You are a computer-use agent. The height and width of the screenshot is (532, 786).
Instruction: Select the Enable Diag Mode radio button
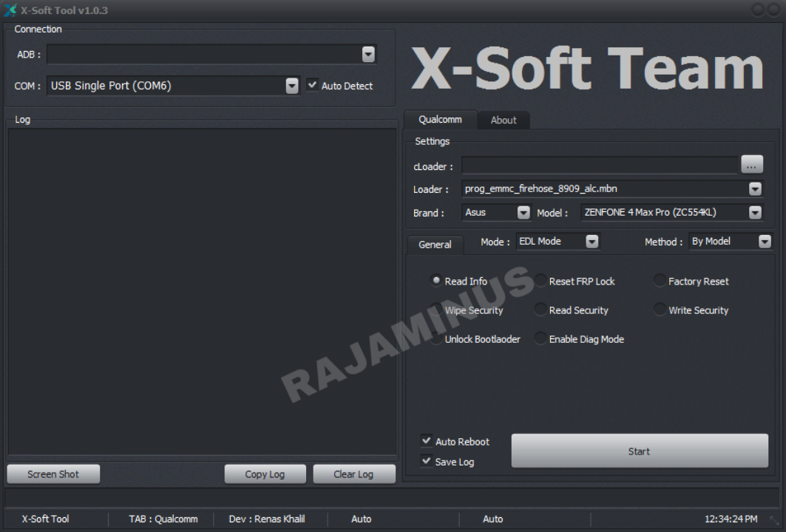pos(541,338)
